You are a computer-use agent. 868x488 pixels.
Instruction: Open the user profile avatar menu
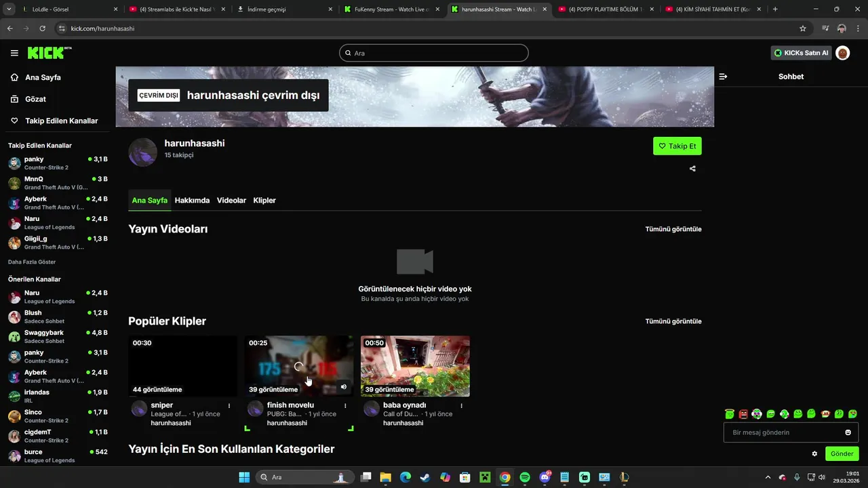[x=843, y=53]
